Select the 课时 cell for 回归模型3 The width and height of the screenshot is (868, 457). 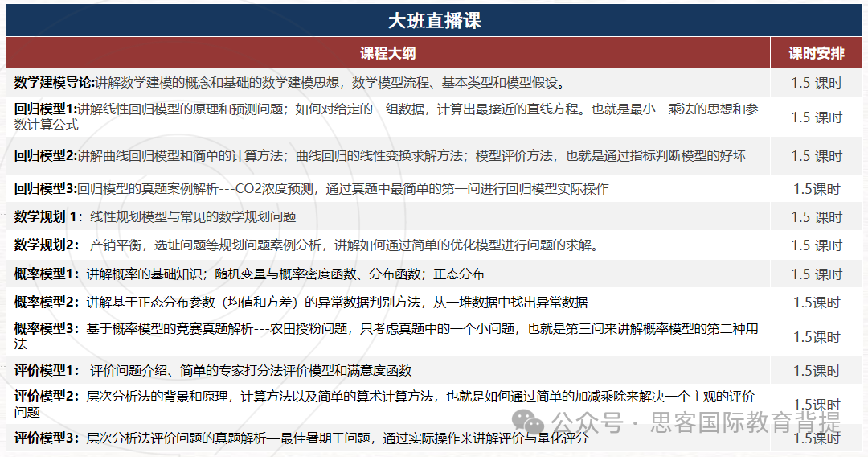[x=816, y=189]
